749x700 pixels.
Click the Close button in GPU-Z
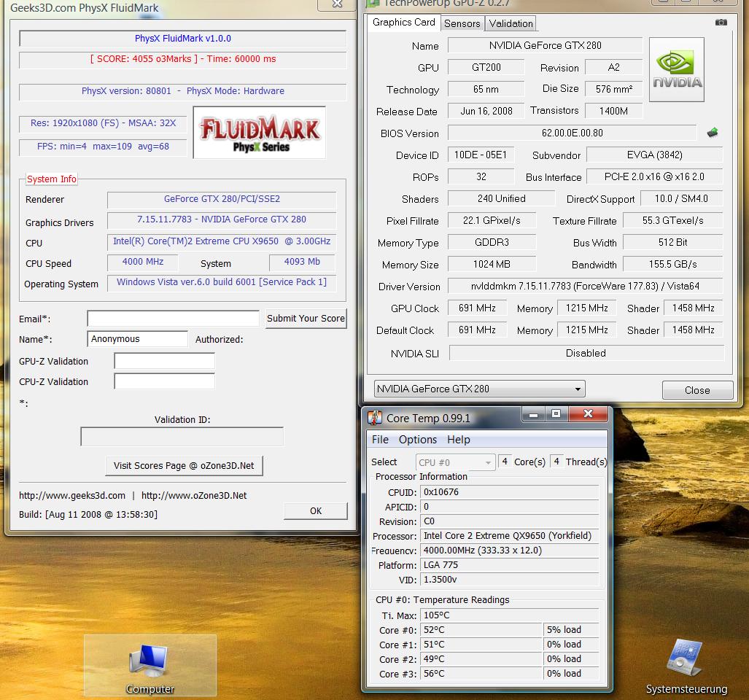(697, 390)
